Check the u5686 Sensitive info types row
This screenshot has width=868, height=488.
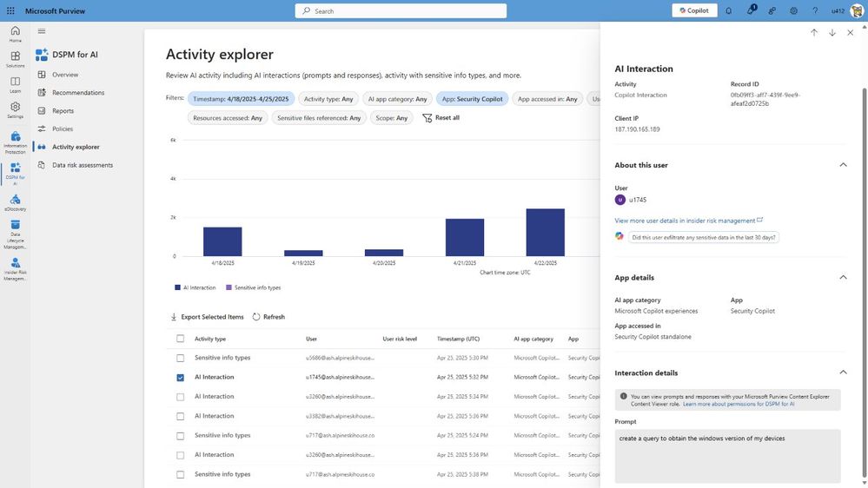(181, 358)
